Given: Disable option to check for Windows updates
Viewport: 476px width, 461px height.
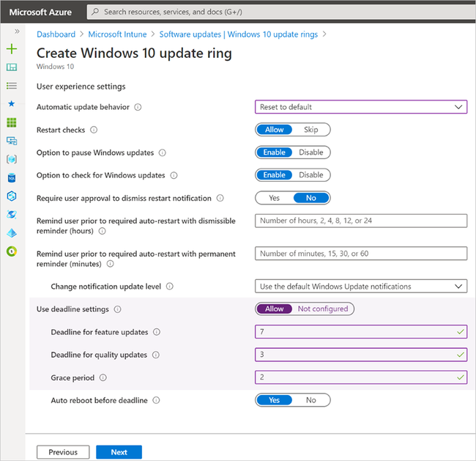Looking at the screenshot, I should (x=311, y=174).
